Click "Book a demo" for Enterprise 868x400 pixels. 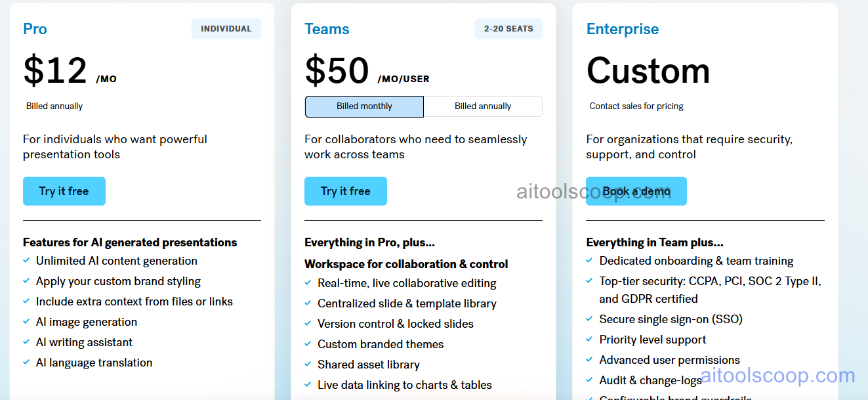(x=636, y=190)
